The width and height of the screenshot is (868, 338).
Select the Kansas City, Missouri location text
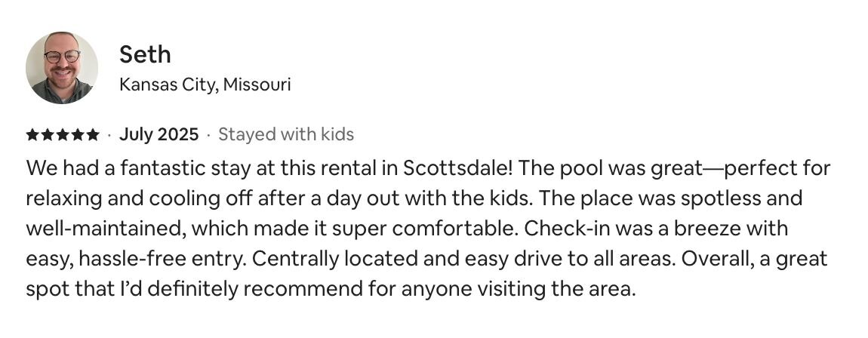pos(205,84)
